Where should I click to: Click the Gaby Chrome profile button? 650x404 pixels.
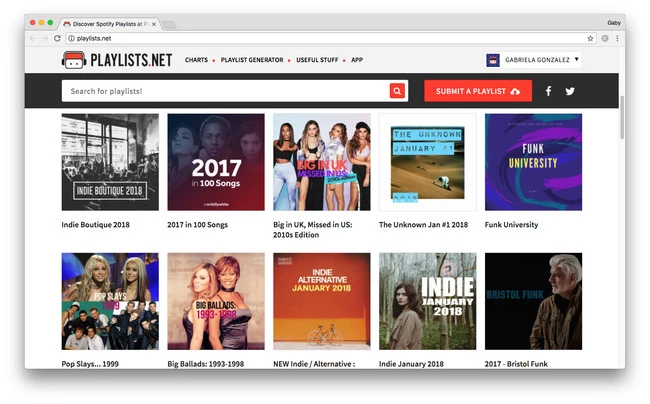pos(614,23)
